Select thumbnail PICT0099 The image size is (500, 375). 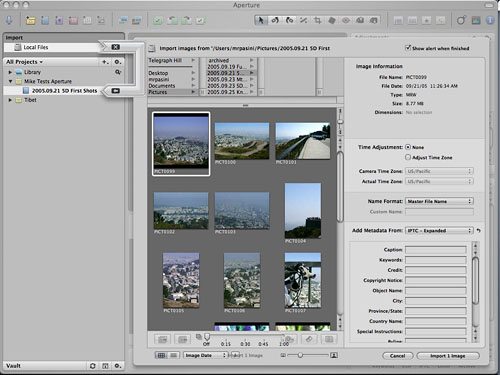click(x=181, y=144)
